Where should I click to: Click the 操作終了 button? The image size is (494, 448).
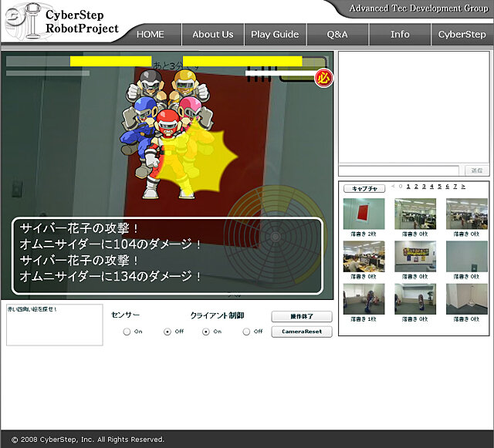pyautogui.click(x=302, y=316)
